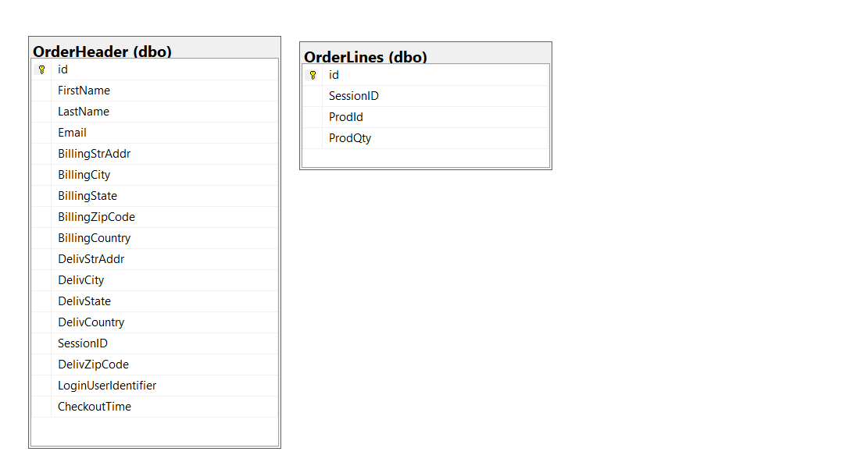This screenshot has height=466, width=868.
Task: Select the ProdId column row
Action: pos(426,117)
